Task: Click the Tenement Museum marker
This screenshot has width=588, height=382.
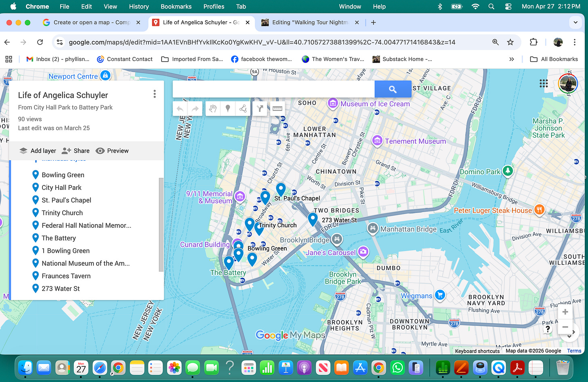Action: 377,141
